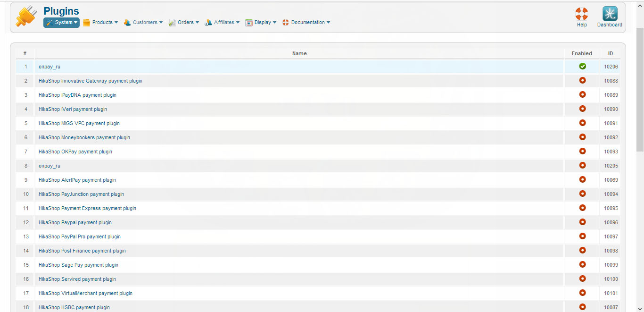Enable the Paypal payment plugin
The height and width of the screenshot is (312, 644).
pos(582,222)
